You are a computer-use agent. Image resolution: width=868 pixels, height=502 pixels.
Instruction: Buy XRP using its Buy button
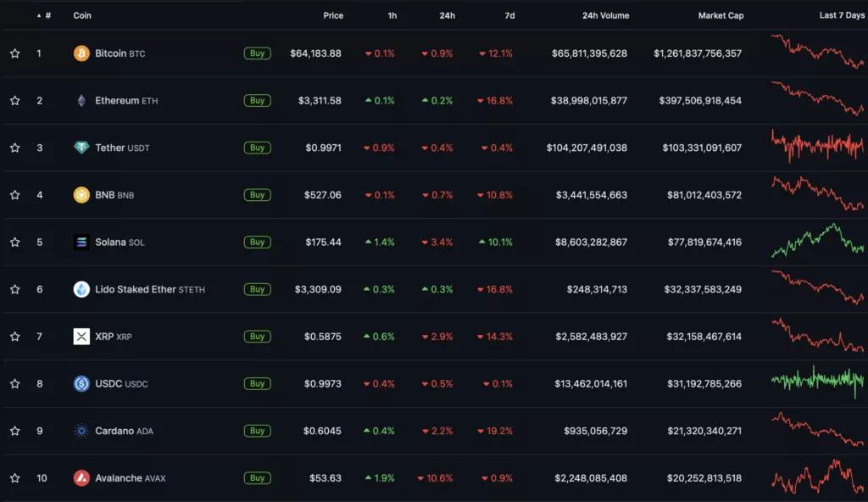[258, 337]
